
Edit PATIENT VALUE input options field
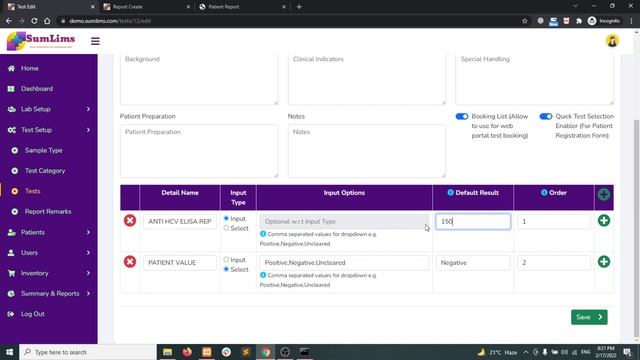pos(344,262)
